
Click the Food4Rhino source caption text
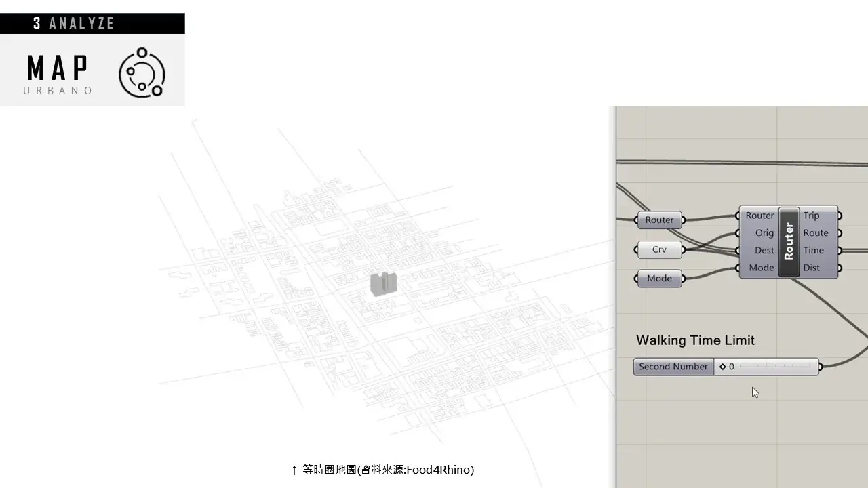point(388,470)
